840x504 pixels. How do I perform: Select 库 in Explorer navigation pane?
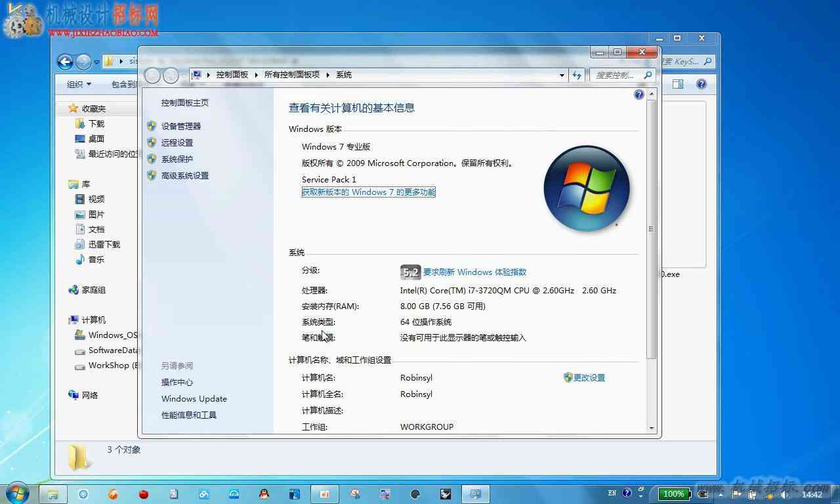point(86,184)
